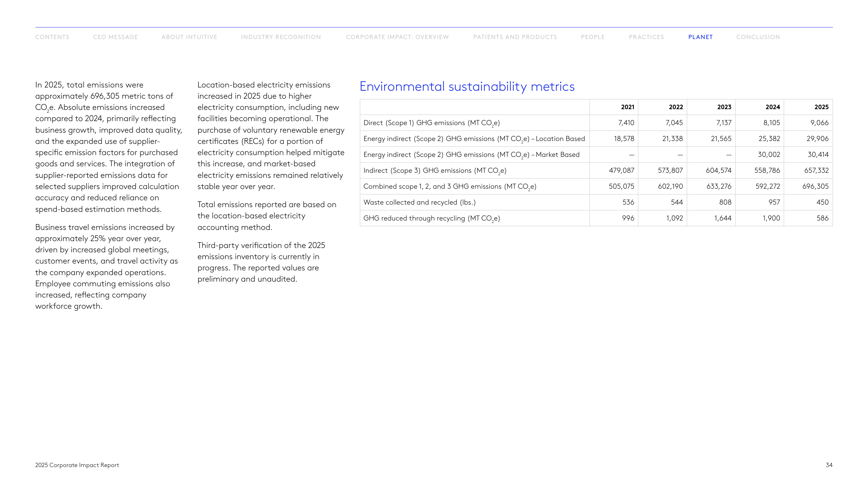Click the 696,305 combined emissions value
This screenshot has height=488, width=868.
(816, 187)
